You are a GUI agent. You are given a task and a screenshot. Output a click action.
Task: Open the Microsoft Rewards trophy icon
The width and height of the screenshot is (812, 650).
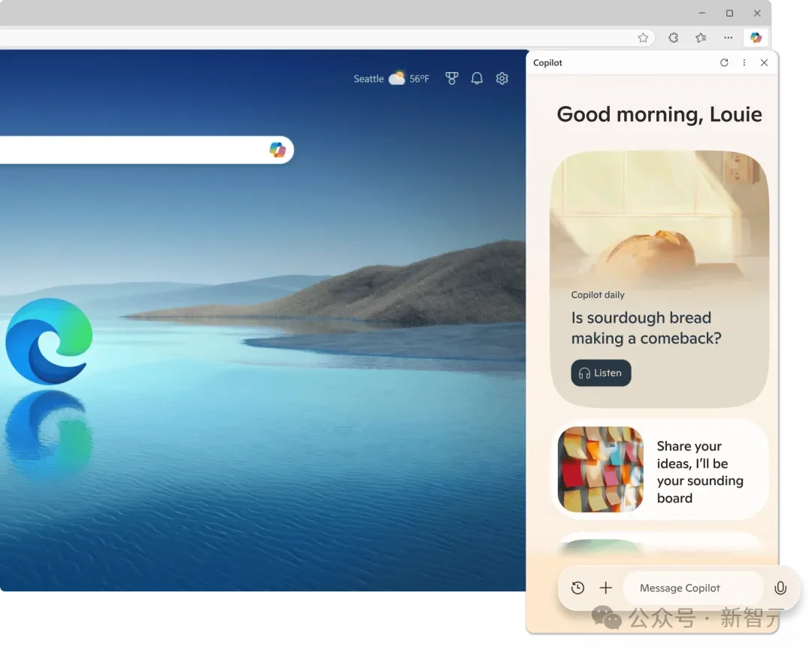(x=452, y=78)
